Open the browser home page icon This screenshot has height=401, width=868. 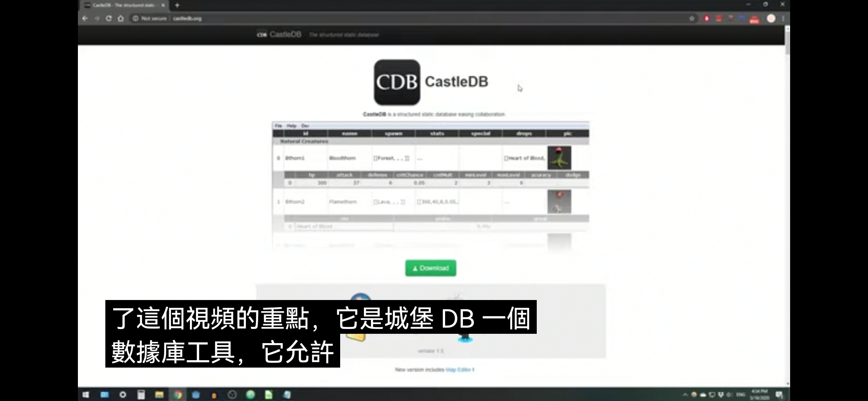121,18
